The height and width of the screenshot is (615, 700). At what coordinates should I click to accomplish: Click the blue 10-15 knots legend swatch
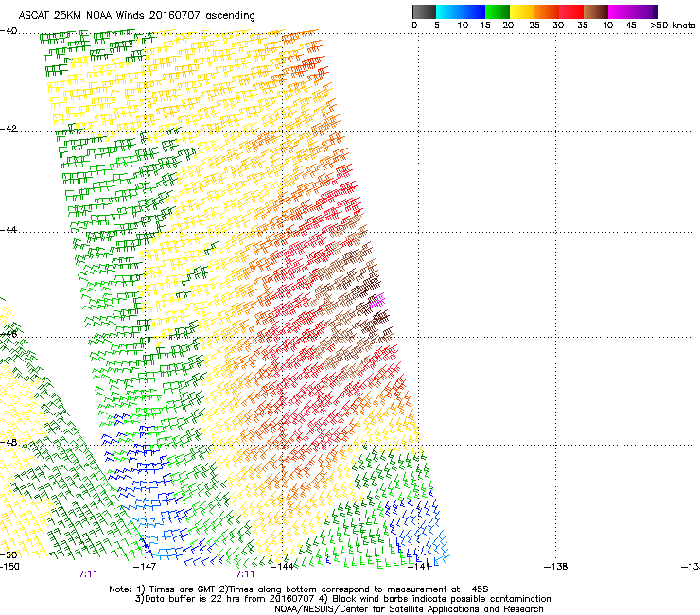tap(473, 11)
